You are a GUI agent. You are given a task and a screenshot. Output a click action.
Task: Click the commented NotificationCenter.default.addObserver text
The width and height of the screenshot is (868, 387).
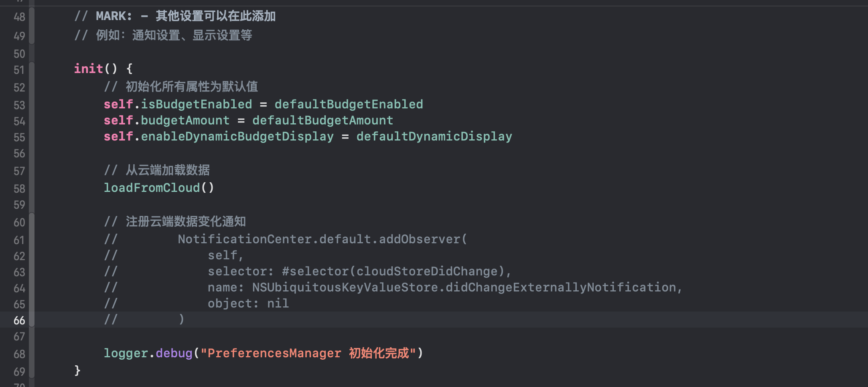click(x=322, y=239)
